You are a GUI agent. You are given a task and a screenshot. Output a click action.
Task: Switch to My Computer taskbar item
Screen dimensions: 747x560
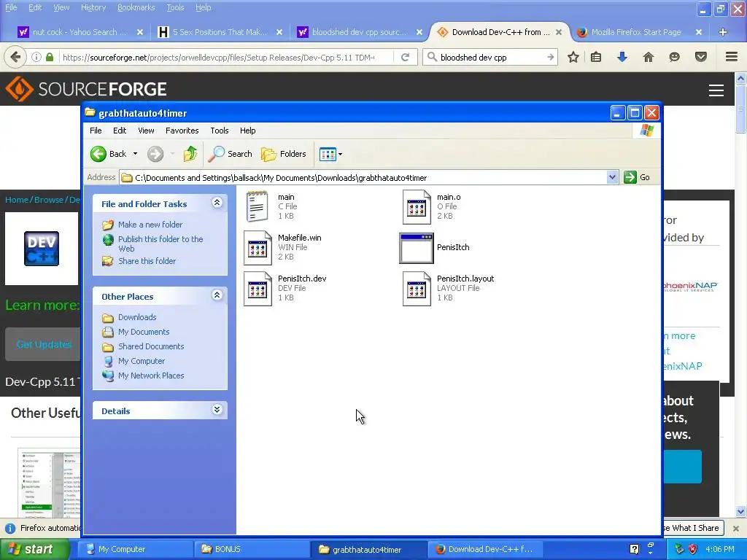coord(135,549)
